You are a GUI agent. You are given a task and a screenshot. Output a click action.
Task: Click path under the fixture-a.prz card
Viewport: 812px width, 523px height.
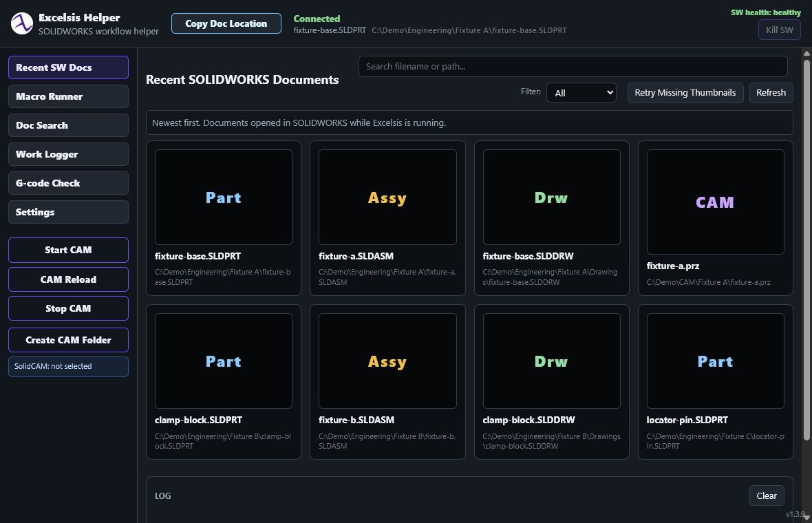tap(708, 282)
